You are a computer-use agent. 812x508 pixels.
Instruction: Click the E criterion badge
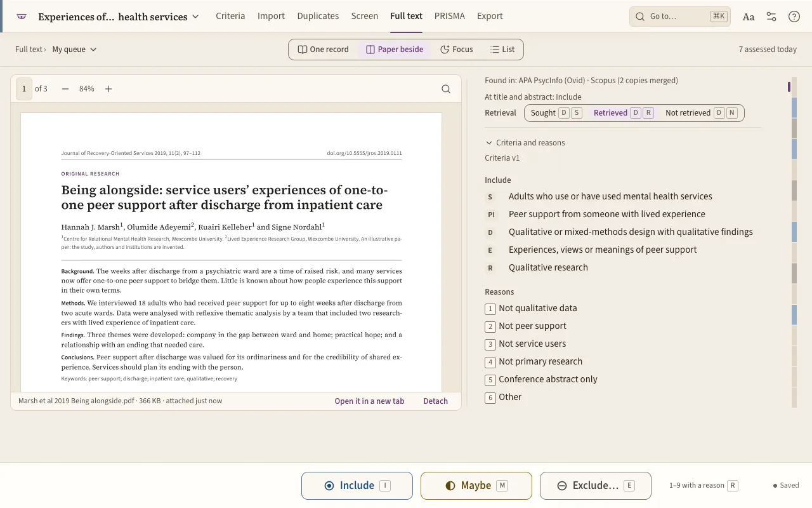pyautogui.click(x=490, y=250)
